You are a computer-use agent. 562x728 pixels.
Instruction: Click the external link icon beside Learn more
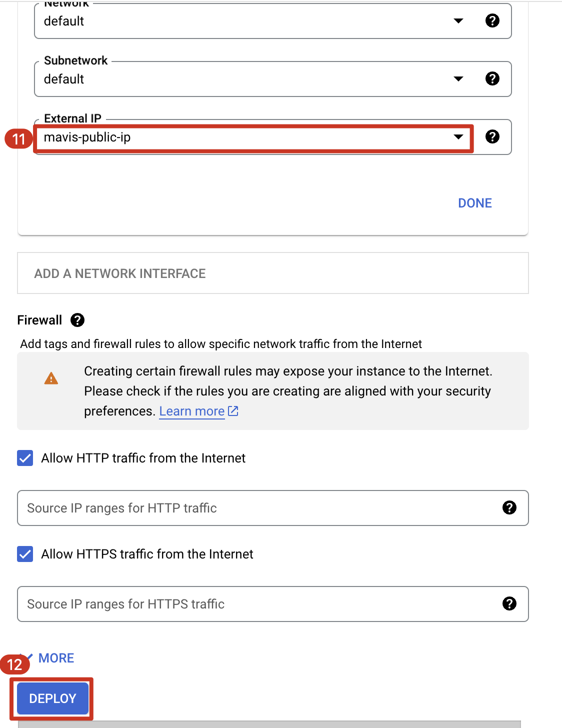point(233,411)
